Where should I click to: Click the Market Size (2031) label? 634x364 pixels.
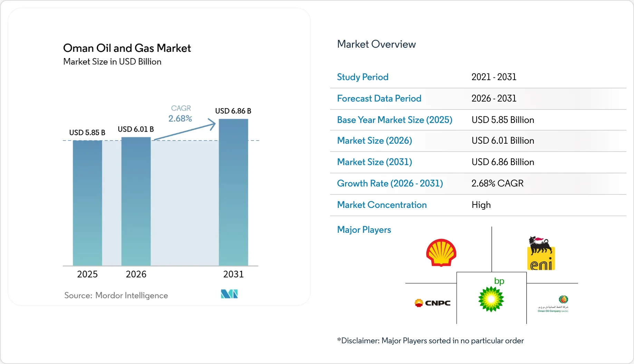(x=375, y=162)
